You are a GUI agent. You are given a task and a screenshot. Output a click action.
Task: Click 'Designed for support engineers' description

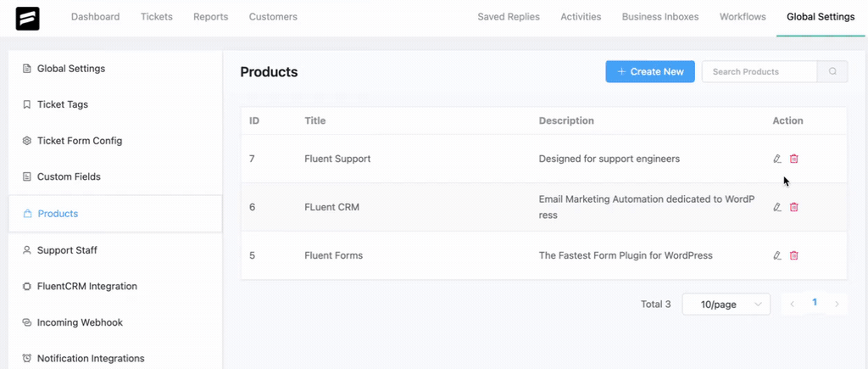609,159
